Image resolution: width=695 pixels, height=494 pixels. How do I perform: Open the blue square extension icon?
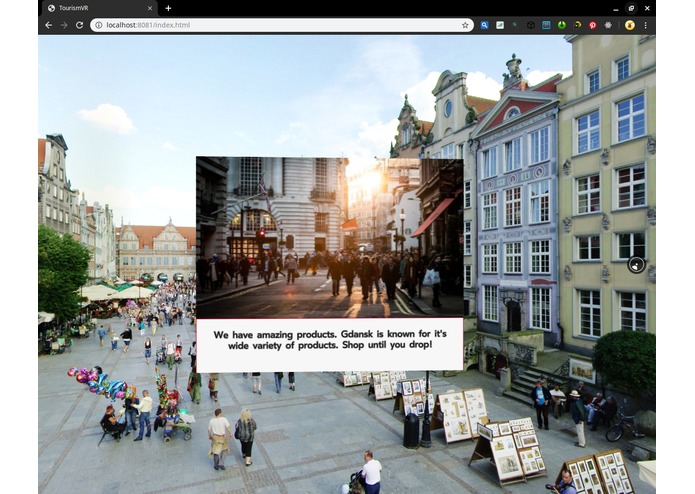pyautogui.click(x=546, y=25)
